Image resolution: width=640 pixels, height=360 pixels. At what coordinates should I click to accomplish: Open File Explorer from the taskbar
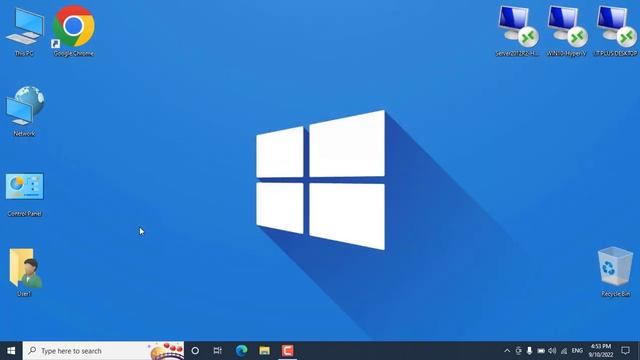[264, 351]
